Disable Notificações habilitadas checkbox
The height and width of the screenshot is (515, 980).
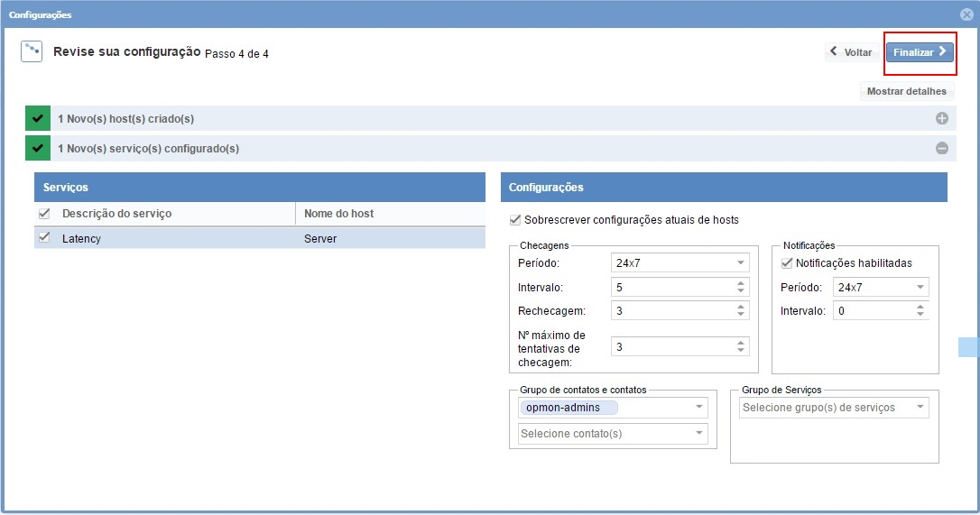(786, 263)
